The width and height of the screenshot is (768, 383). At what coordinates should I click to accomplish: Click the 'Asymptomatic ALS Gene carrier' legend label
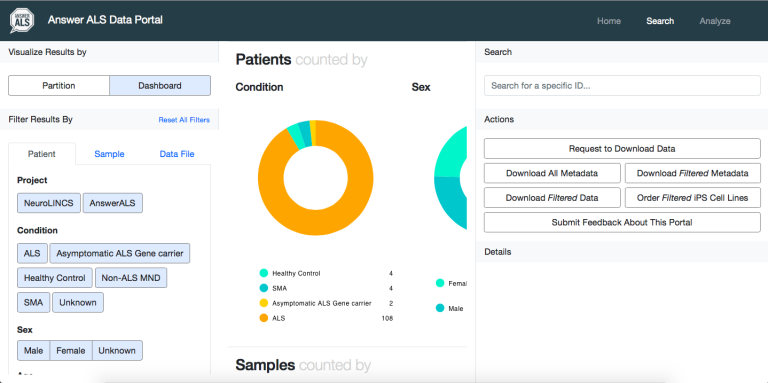[322, 303]
